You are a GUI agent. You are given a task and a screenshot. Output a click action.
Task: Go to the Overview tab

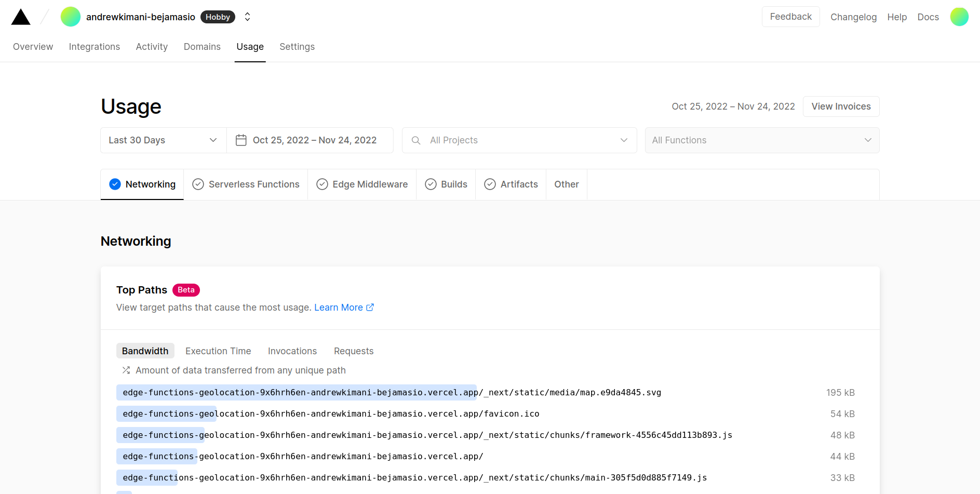point(33,47)
